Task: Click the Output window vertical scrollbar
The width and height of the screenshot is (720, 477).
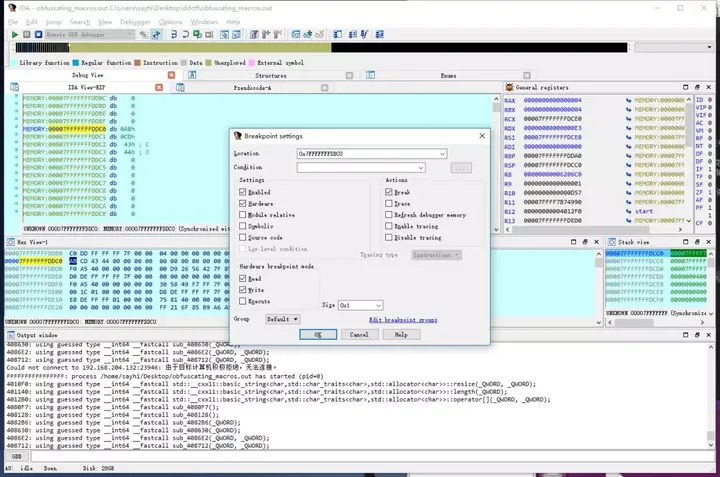Action: (710, 395)
